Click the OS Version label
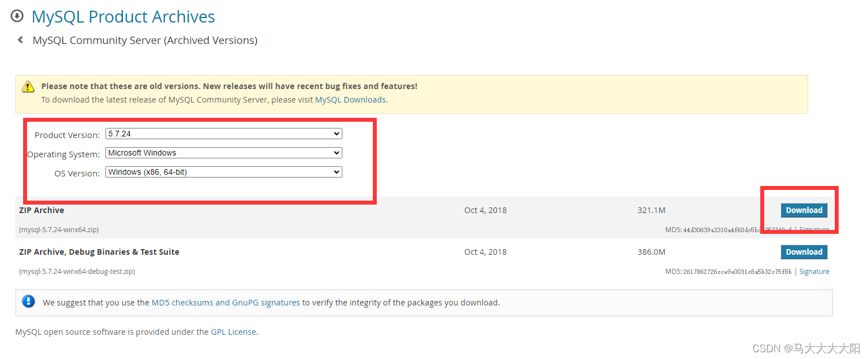 pos(77,174)
